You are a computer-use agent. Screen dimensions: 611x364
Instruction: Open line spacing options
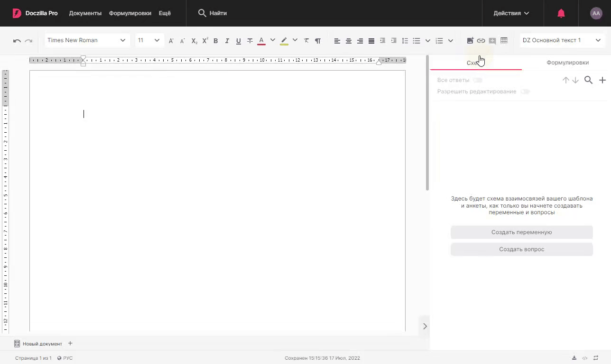click(405, 41)
